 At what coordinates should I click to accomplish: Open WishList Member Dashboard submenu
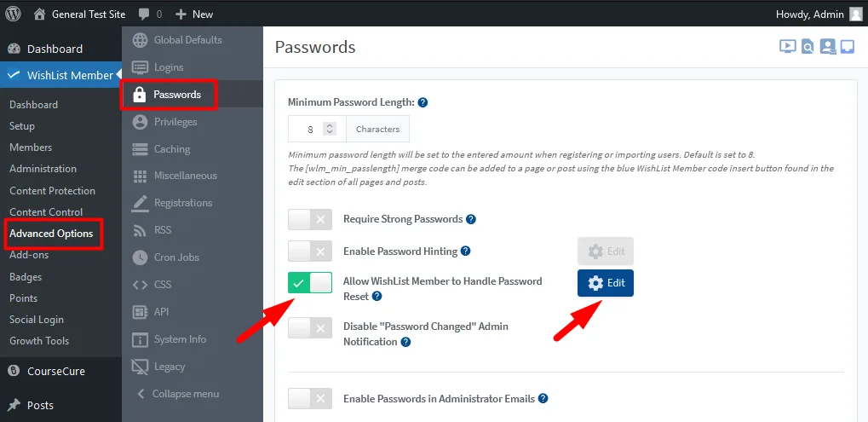tap(34, 105)
